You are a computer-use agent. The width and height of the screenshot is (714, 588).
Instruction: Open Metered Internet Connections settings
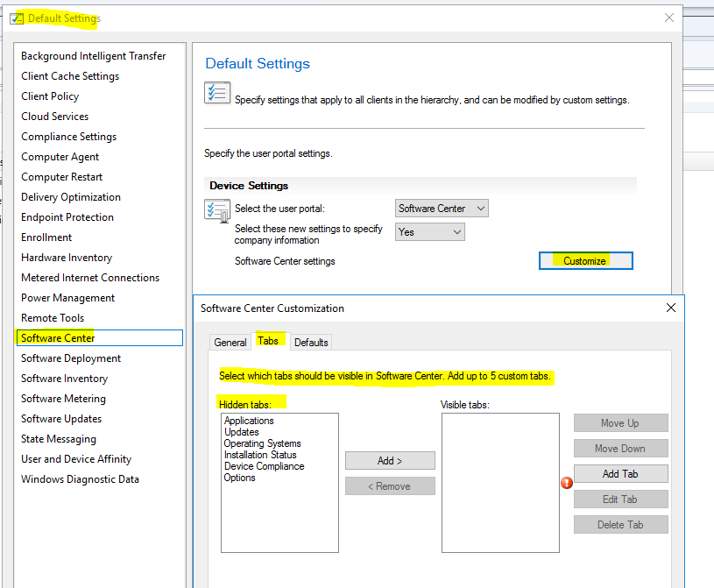(x=90, y=278)
